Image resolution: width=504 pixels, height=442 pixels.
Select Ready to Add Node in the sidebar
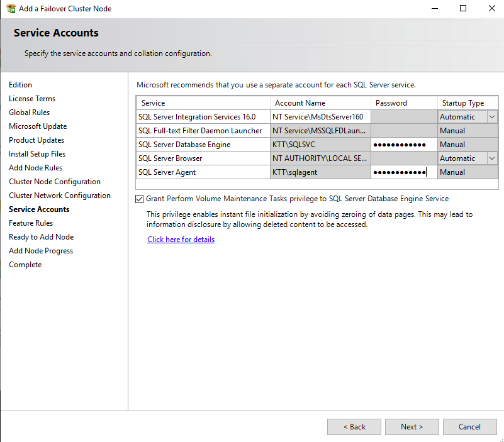coord(42,237)
